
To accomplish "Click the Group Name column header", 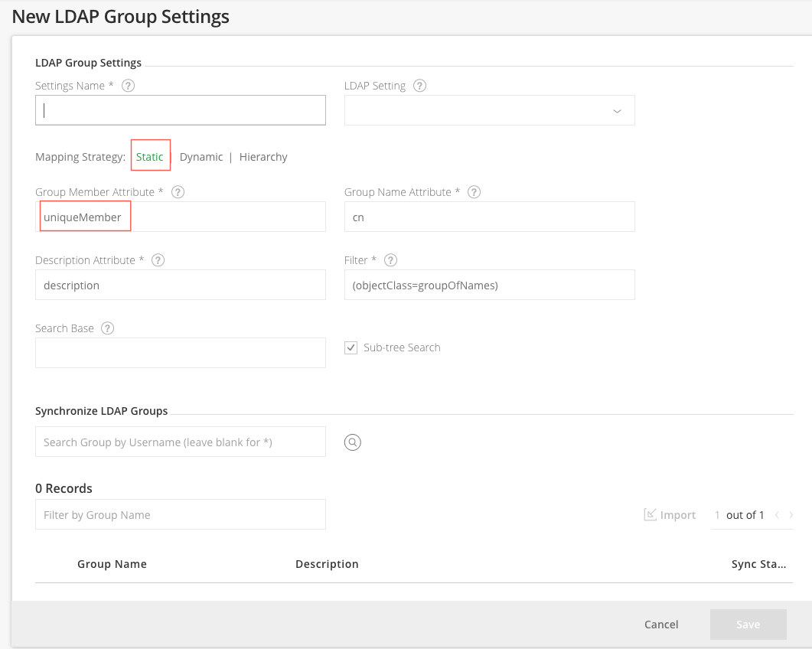I will 112,564.
